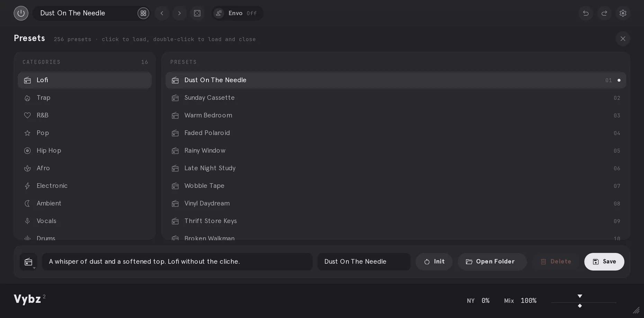Viewport: 644px width, 318px height.
Task: Click the NY 0% value
Action: tap(485, 301)
